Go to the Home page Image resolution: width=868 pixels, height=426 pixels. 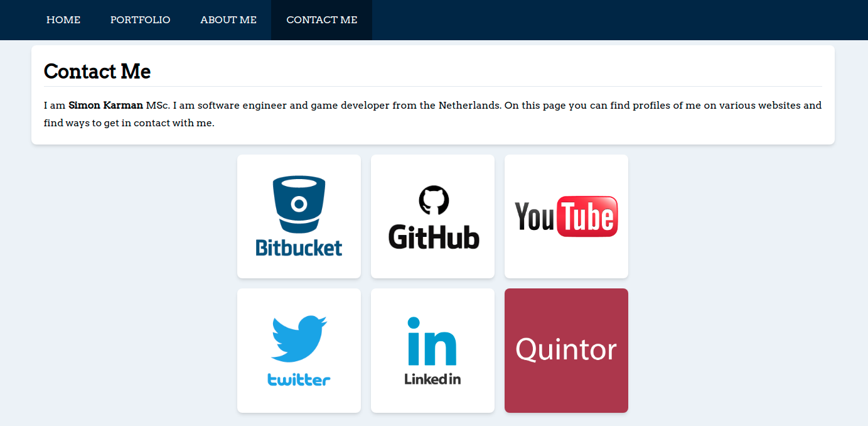63,20
